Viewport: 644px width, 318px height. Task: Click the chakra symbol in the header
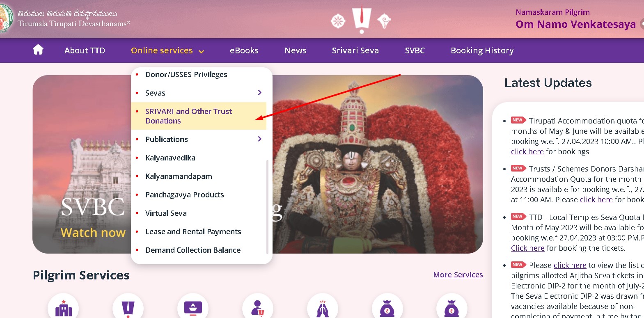tap(338, 21)
